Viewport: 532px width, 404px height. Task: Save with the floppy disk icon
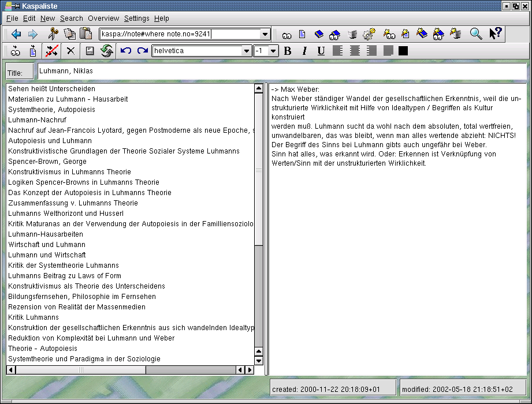[x=90, y=51]
